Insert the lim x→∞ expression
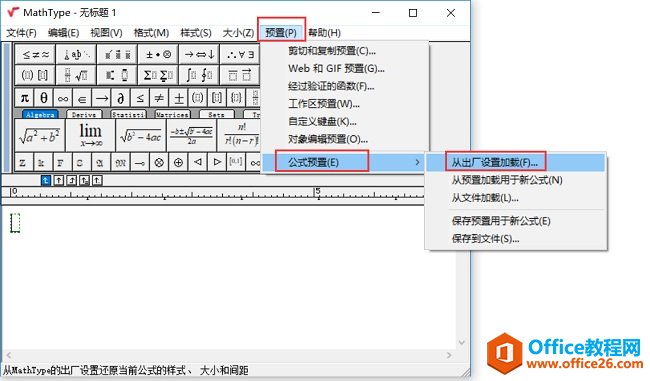 point(90,136)
